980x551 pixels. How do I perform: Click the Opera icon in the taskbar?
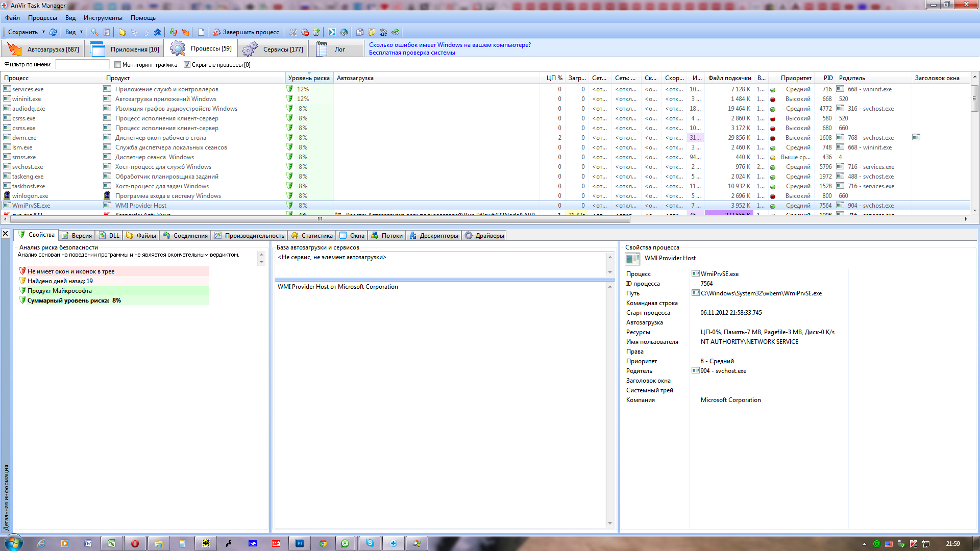pyautogui.click(x=135, y=543)
